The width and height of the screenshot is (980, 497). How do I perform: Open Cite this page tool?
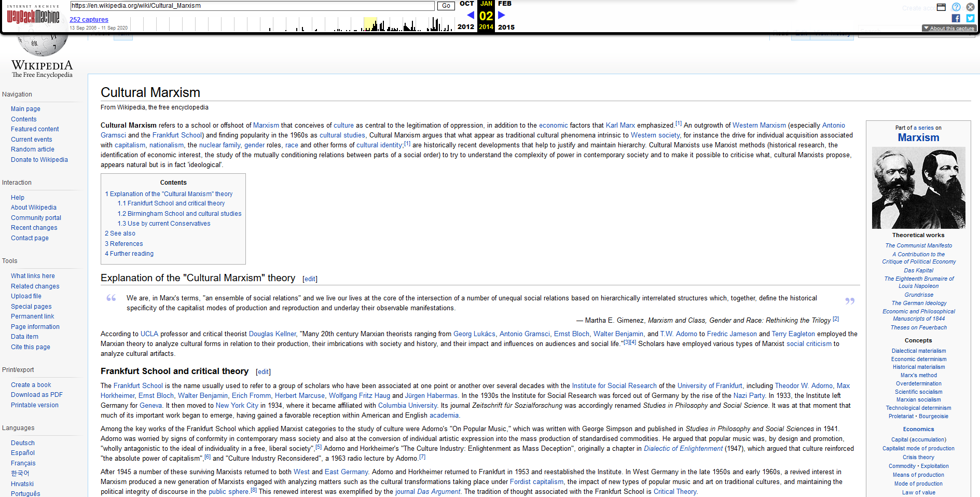pos(31,347)
